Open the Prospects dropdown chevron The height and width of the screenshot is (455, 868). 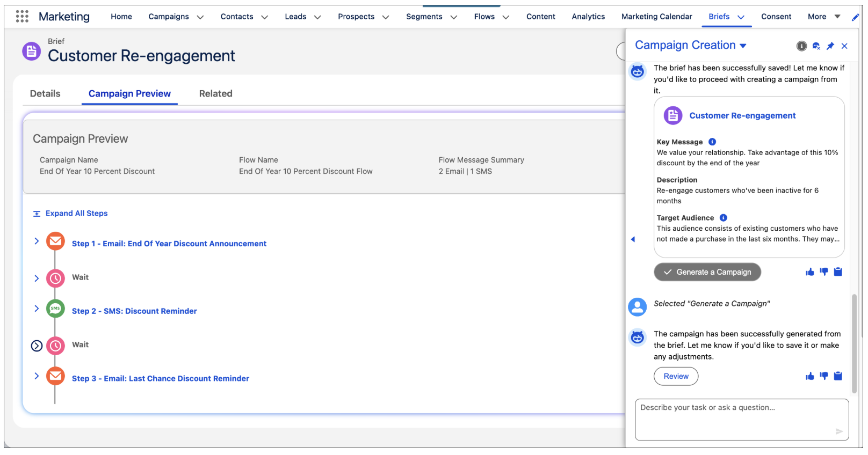[386, 17]
